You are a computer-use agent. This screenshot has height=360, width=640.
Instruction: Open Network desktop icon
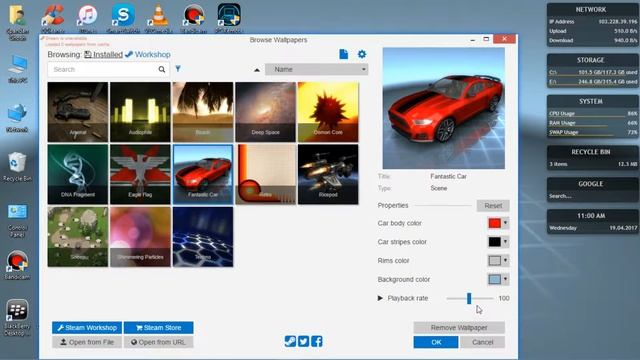pos(17,118)
